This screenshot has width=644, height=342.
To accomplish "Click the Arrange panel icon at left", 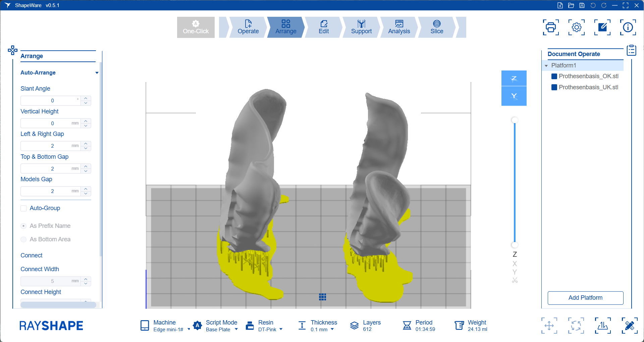I will click(x=13, y=50).
